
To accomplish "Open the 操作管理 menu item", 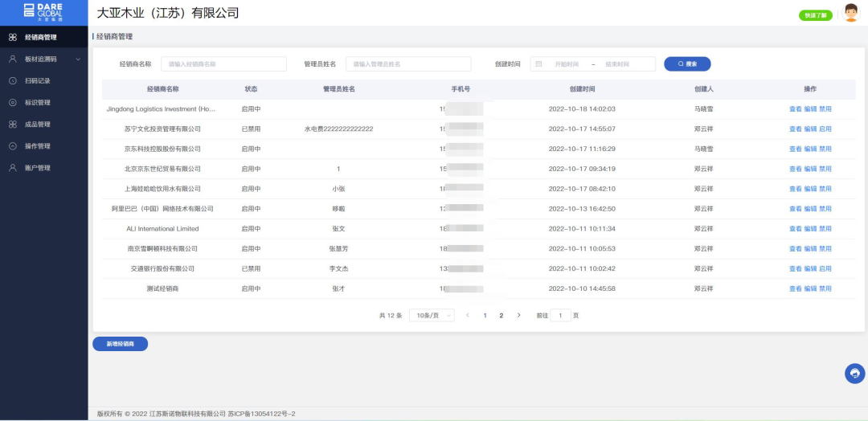I will [x=43, y=146].
